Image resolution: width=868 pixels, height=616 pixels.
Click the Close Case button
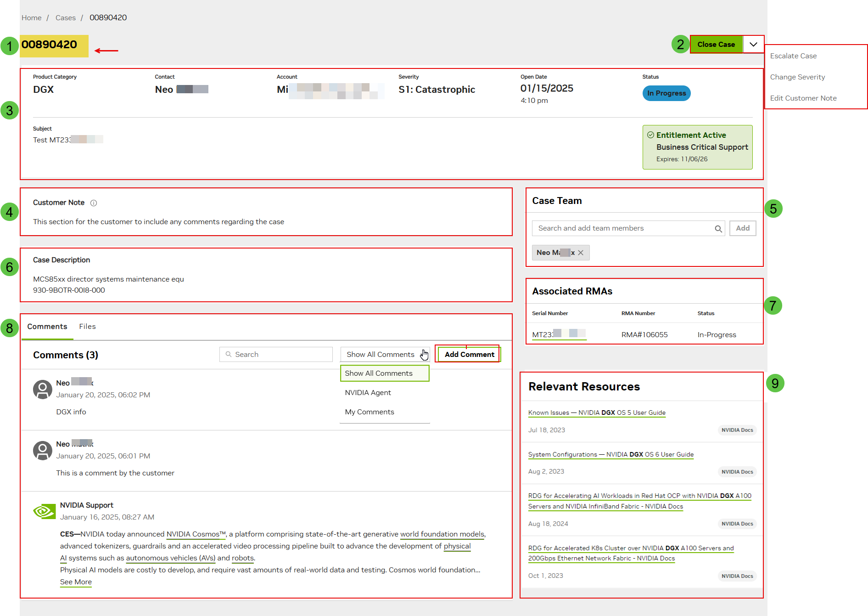click(716, 45)
